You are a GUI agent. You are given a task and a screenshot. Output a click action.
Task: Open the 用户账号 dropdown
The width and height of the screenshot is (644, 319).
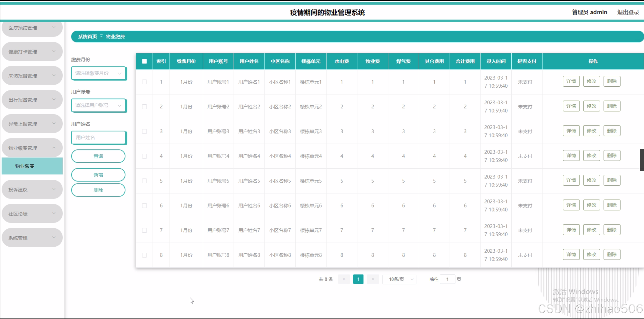tap(98, 105)
